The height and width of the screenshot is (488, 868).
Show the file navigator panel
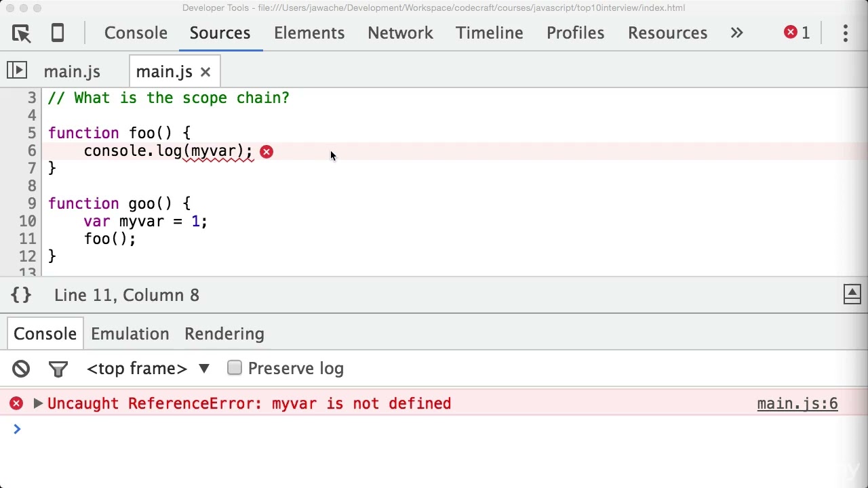(17, 70)
